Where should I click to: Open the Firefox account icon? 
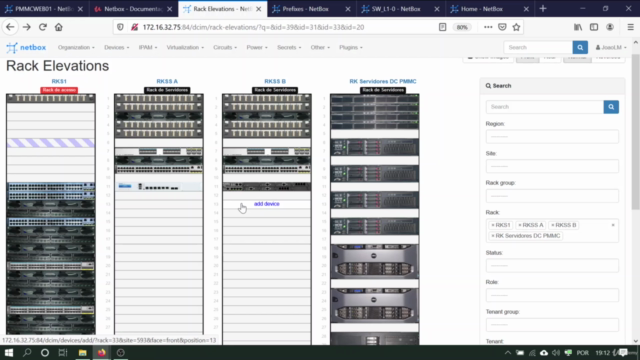(610, 27)
